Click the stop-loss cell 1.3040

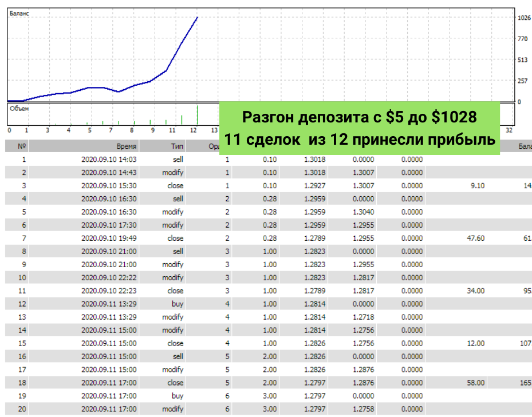(x=364, y=212)
